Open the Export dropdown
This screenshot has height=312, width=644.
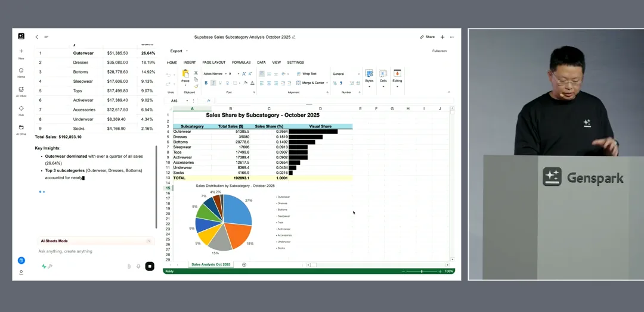coord(178,51)
